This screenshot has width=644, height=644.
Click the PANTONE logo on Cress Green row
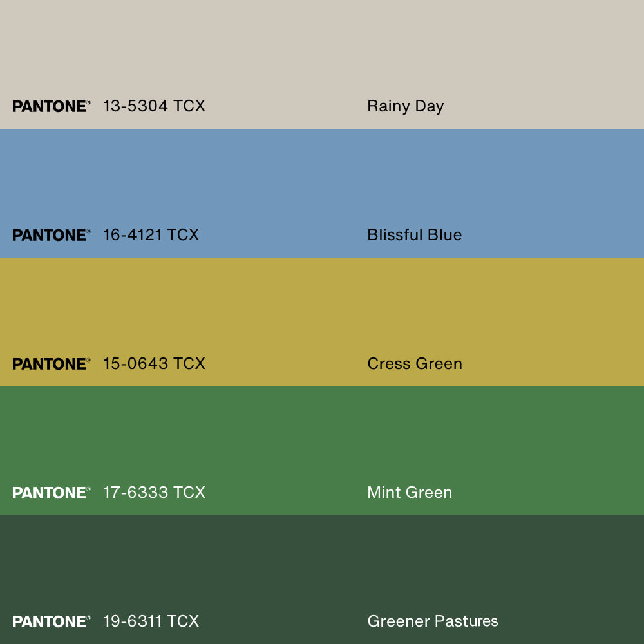52,364
